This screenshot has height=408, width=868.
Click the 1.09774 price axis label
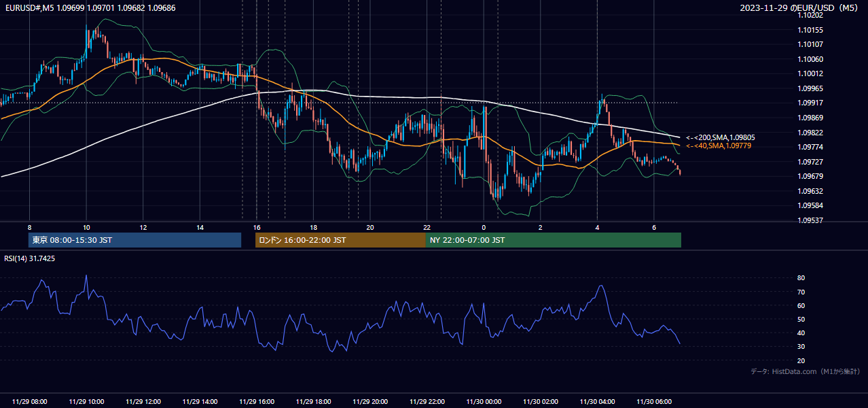tap(810, 147)
